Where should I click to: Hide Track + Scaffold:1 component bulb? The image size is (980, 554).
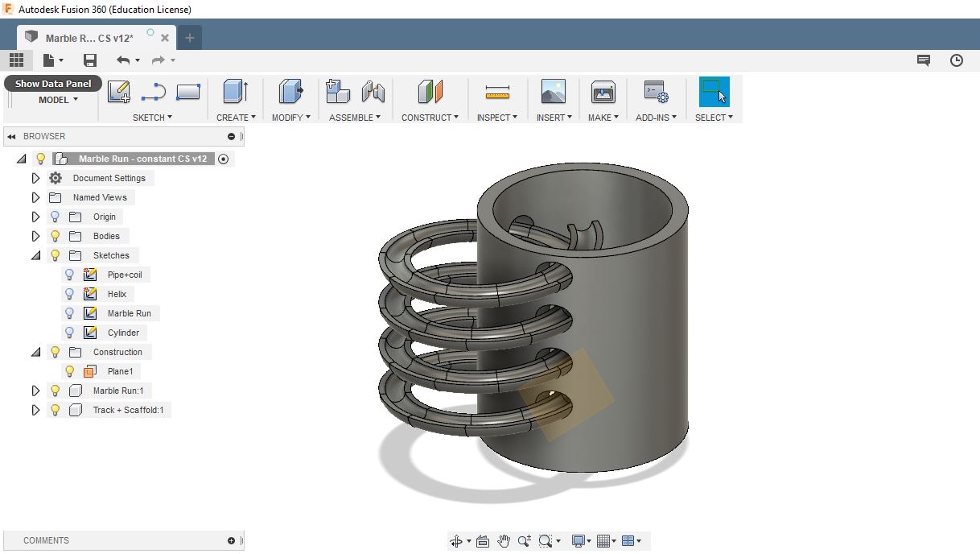tap(55, 410)
